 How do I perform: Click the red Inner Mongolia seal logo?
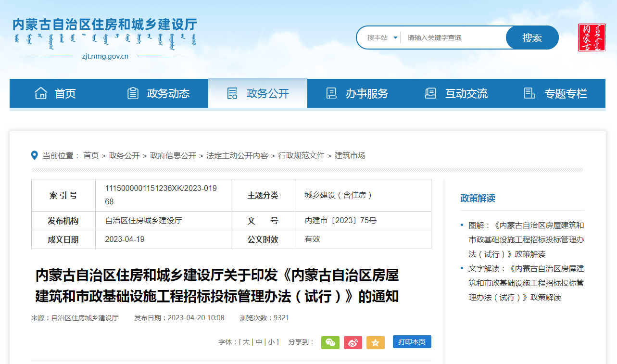(x=592, y=38)
